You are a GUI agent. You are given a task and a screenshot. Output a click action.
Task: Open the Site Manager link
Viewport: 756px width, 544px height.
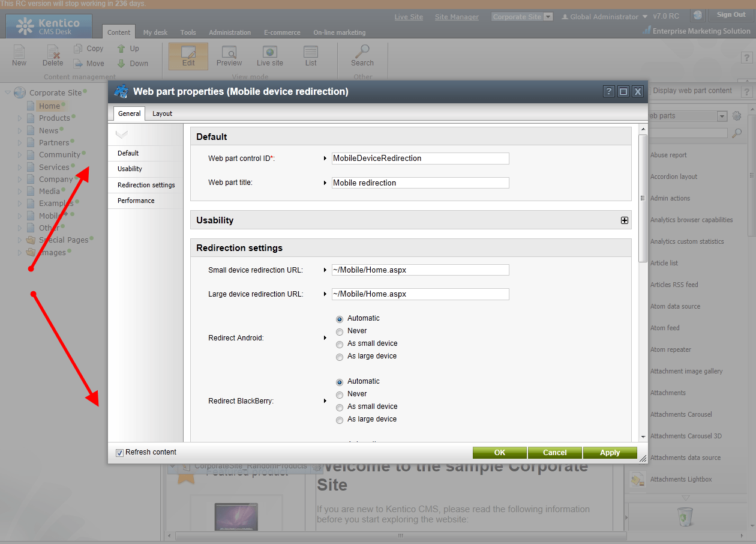[457, 17]
